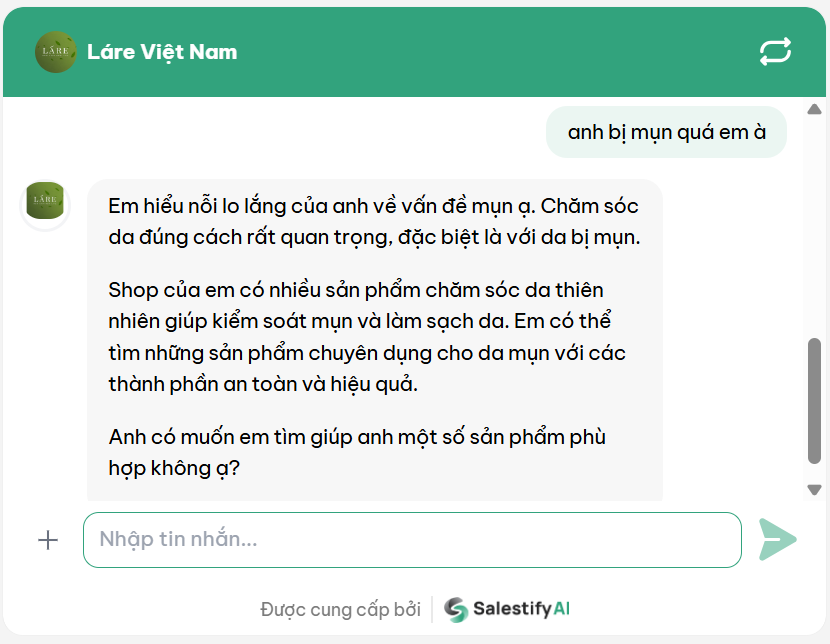Select the "anh bị mụn quá em à" message bubble
This screenshot has height=644, width=830.
(666, 132)
